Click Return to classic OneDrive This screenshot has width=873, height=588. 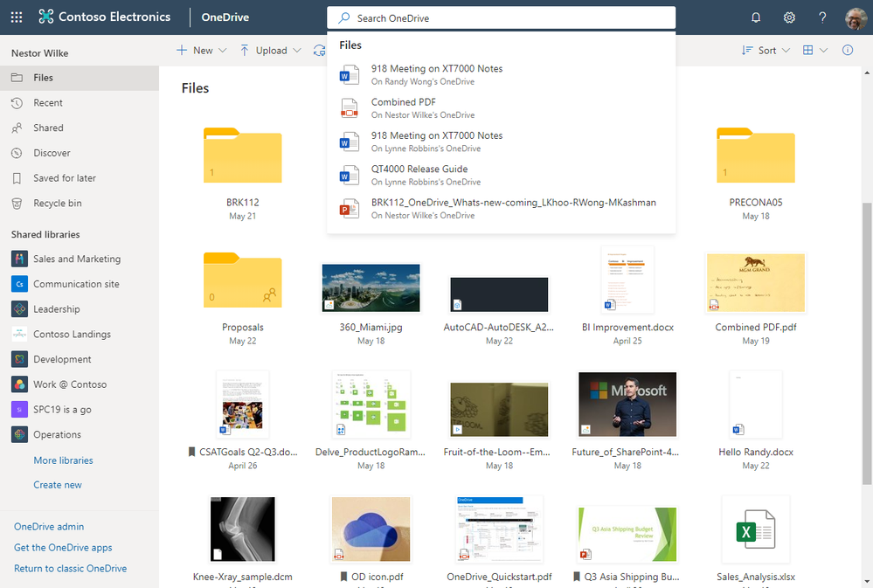tap(70, 569)
